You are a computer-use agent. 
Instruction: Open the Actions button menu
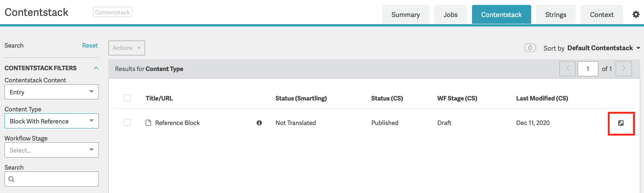click(x=126, y=48)
